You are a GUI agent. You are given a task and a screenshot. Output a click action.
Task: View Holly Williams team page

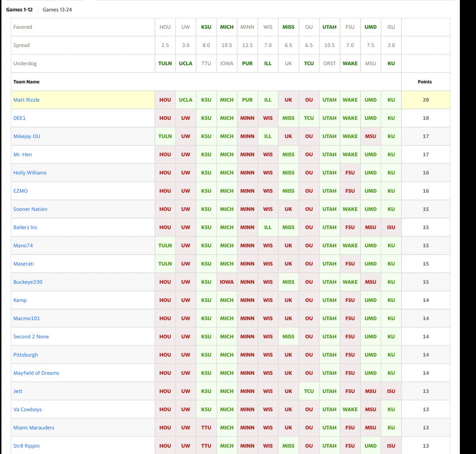coord(30,173)
